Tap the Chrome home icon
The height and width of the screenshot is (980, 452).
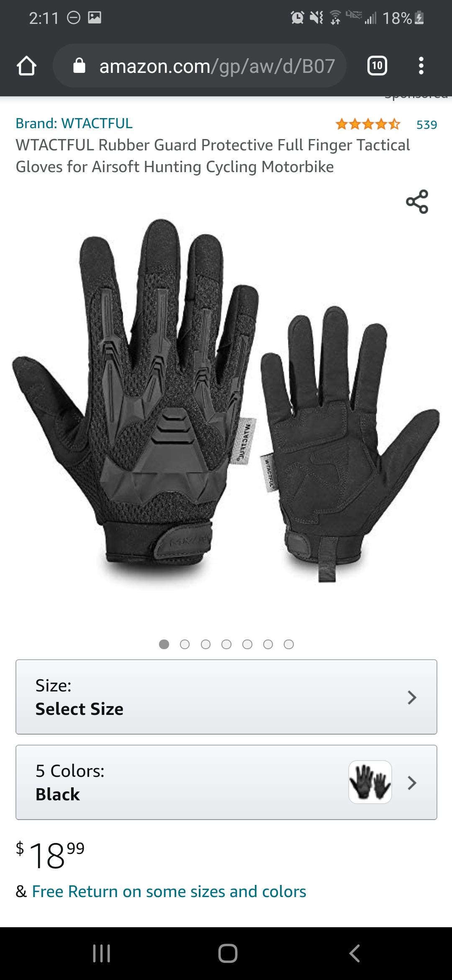click(26, 66)
